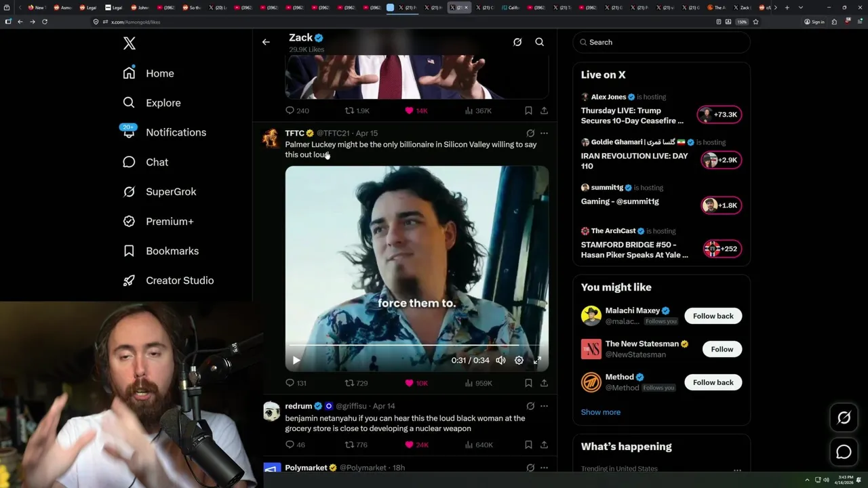Open TFTC profile avatar
Image resolution: width=868 pixels, height=488 pixels.
(271, 138)
